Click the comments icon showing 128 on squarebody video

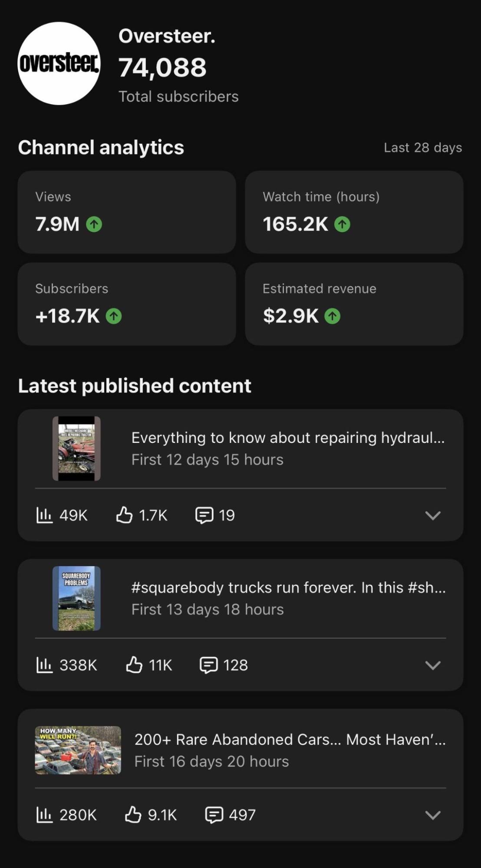click(x=209, y=665)
